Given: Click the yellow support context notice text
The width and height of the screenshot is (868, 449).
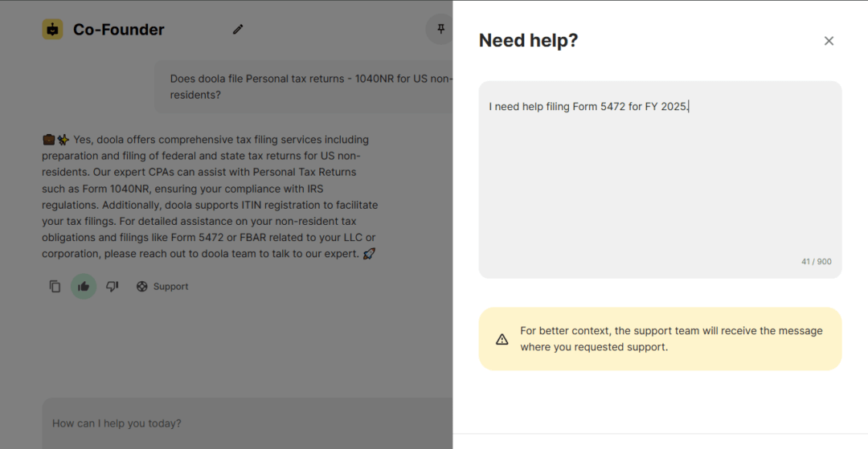Looking at the screenshot, I should (671, 339).
